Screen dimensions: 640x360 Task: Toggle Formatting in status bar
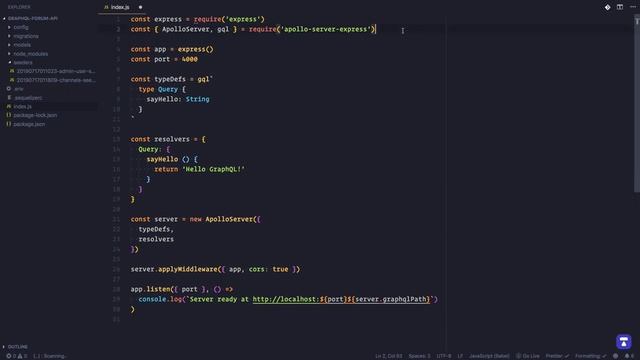(x=591, y=356)
